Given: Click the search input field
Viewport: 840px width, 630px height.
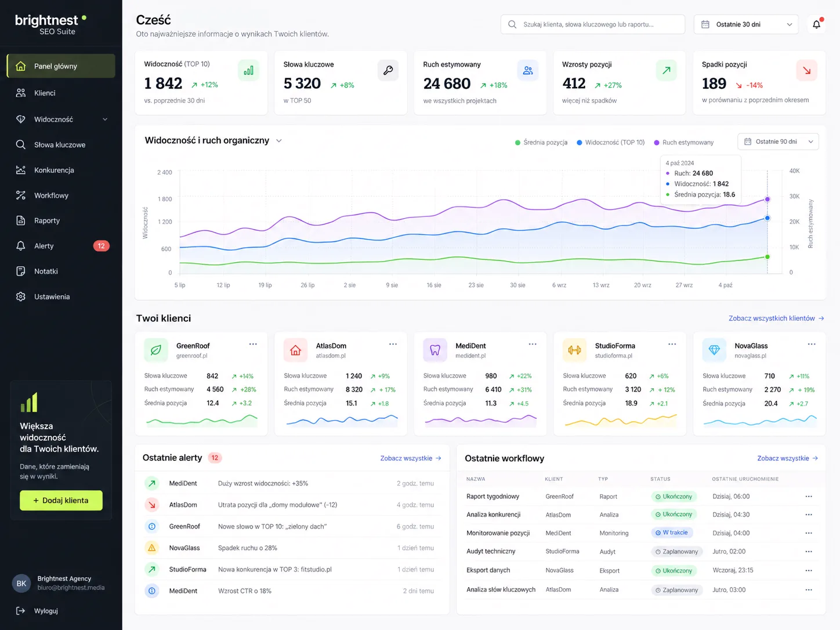Looking at the screenshot, I should pyautogui.click(x=592, y=24).
